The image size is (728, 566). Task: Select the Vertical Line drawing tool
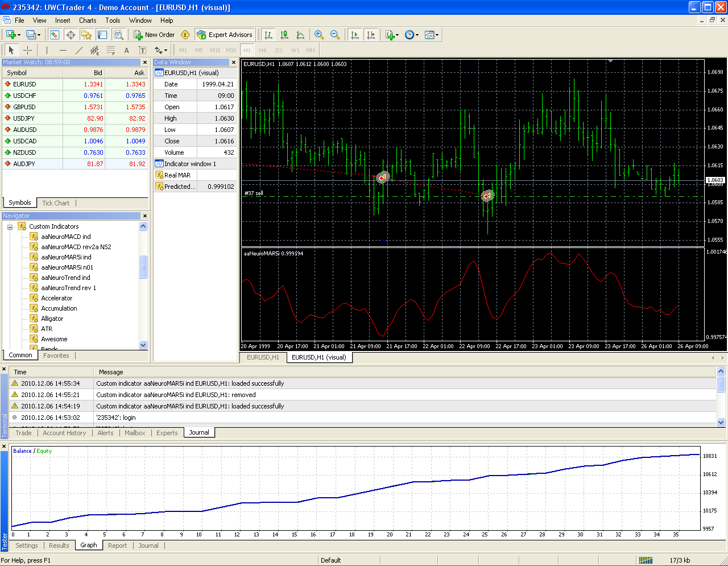tap(47, 50)
